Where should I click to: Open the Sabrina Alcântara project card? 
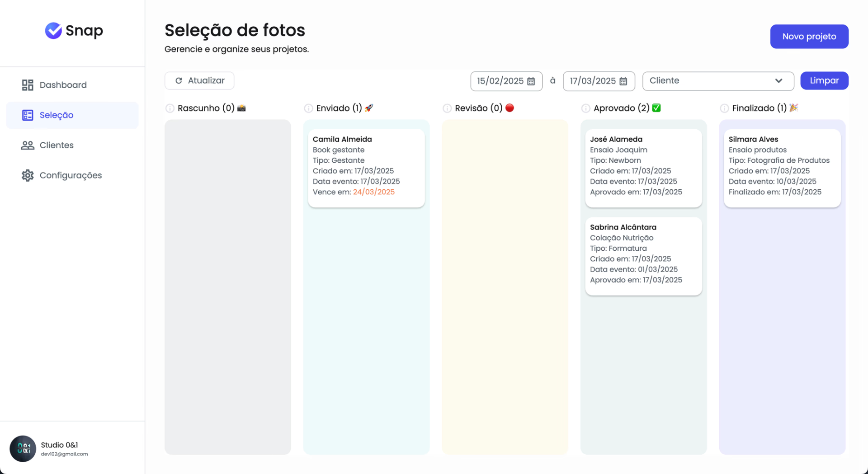(x=643, y=256)
